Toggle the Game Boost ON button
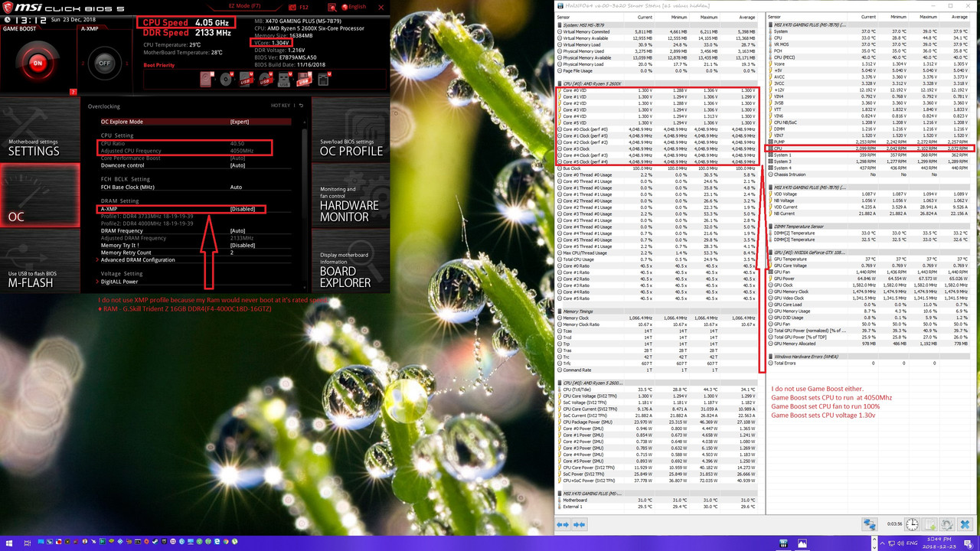Viewport: 980px width, 551px height. [37, 64]
